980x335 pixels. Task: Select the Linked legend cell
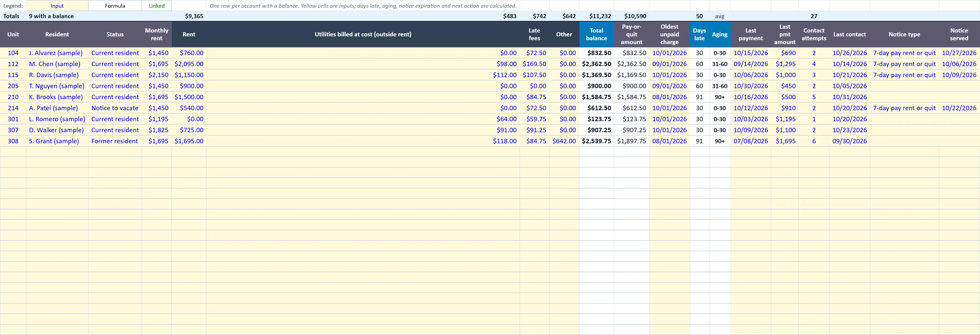[157, 6]
